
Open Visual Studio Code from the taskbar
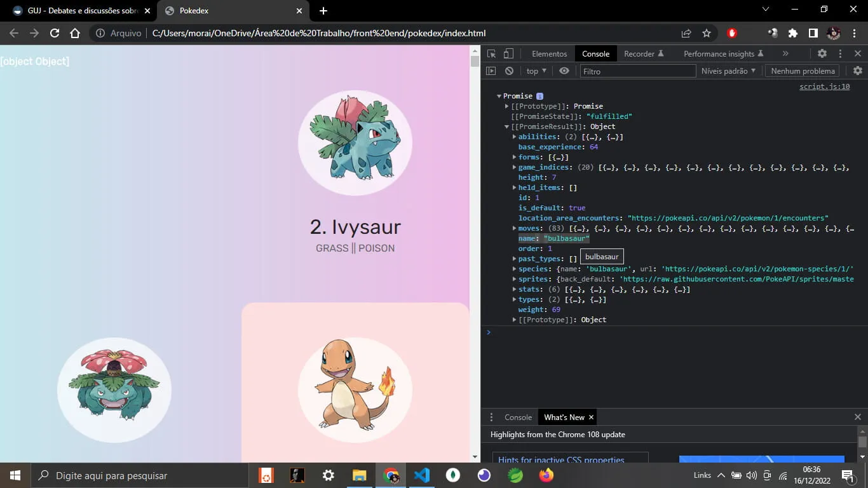coord(422,475)
